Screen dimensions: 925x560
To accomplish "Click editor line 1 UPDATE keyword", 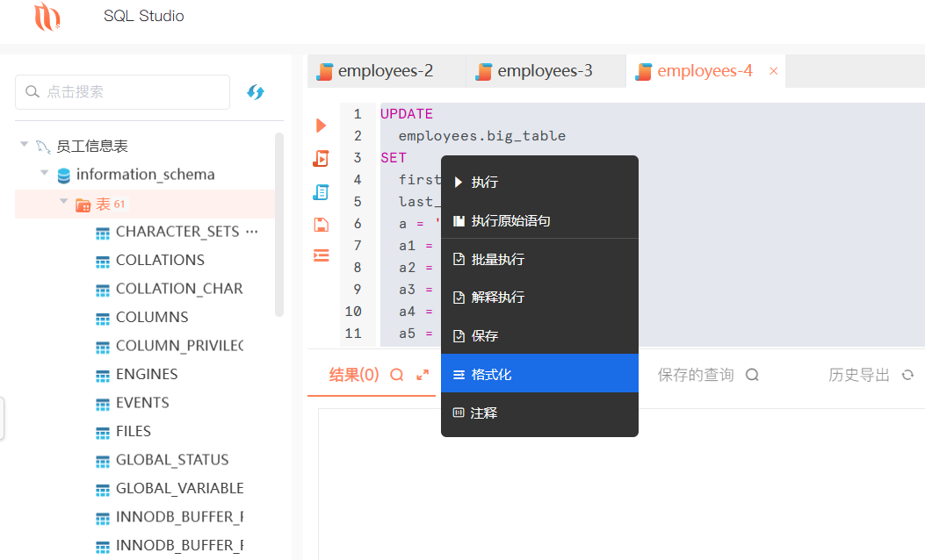I will 407,114.
